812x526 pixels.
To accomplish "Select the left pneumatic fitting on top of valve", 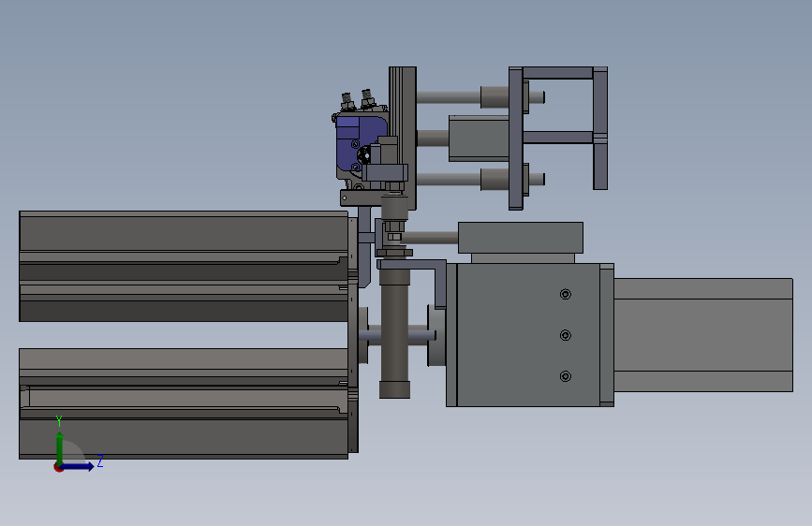I will click(347, 101).
